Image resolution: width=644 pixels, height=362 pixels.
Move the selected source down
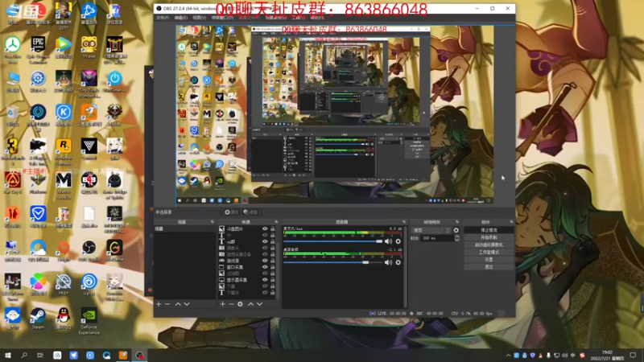point(259,304)
